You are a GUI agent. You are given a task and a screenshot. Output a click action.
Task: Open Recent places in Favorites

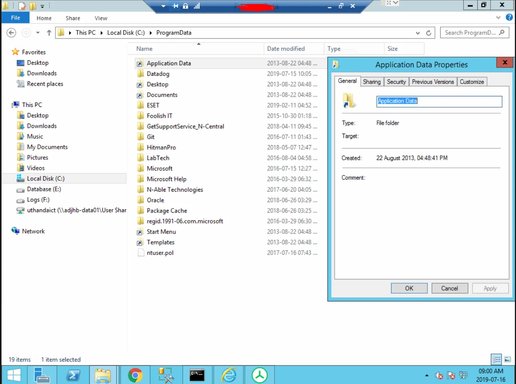(45, 84)
